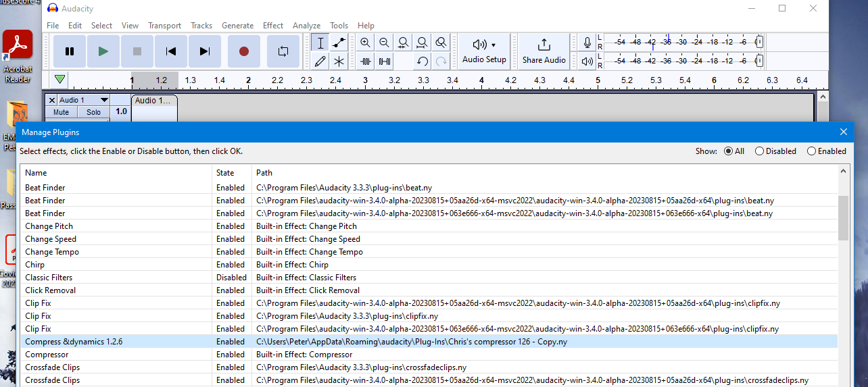Toggle the Loop playback button
This screenshot has width=868, height=387.
[x=283, y=51]
